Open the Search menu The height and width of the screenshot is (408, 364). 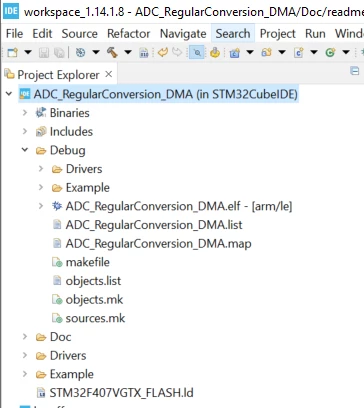pos(233,34)
